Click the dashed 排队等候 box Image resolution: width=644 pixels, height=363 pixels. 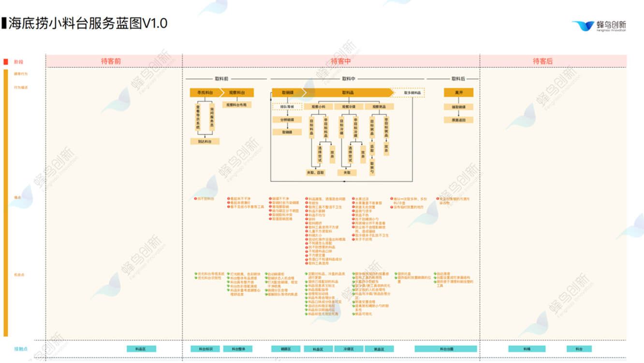[x=287, y=106]
